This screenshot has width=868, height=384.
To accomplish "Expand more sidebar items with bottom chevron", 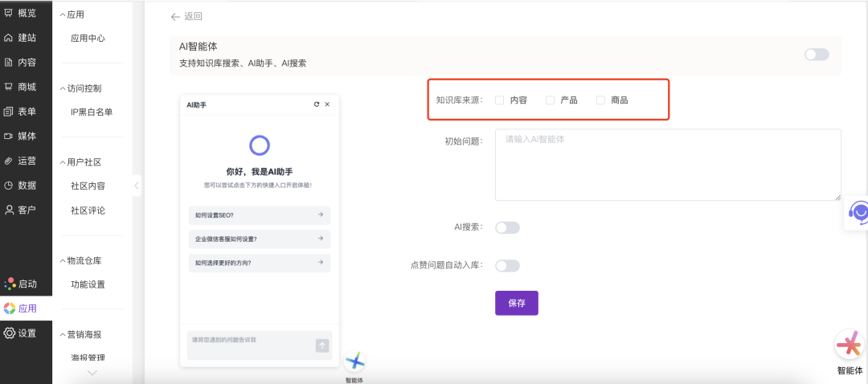I will tap(92, 373).
